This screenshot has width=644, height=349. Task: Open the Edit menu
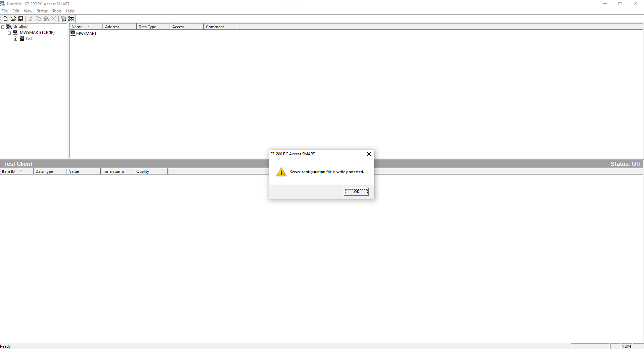coord(16,11)
